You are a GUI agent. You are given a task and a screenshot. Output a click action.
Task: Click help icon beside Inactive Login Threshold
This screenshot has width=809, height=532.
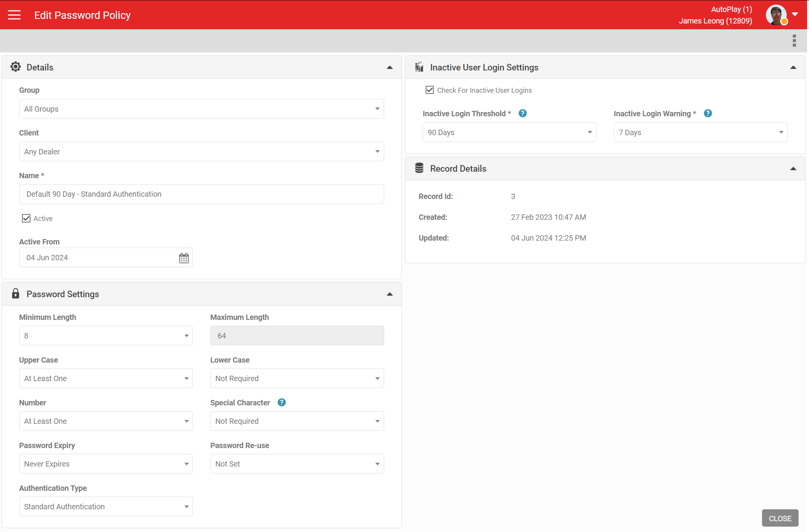pos(522,114)
